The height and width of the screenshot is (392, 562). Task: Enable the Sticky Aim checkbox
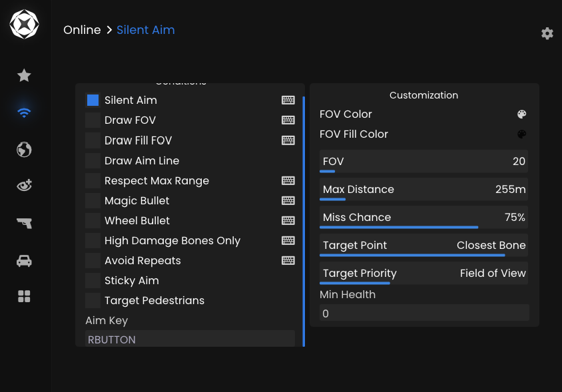[93, 280]
